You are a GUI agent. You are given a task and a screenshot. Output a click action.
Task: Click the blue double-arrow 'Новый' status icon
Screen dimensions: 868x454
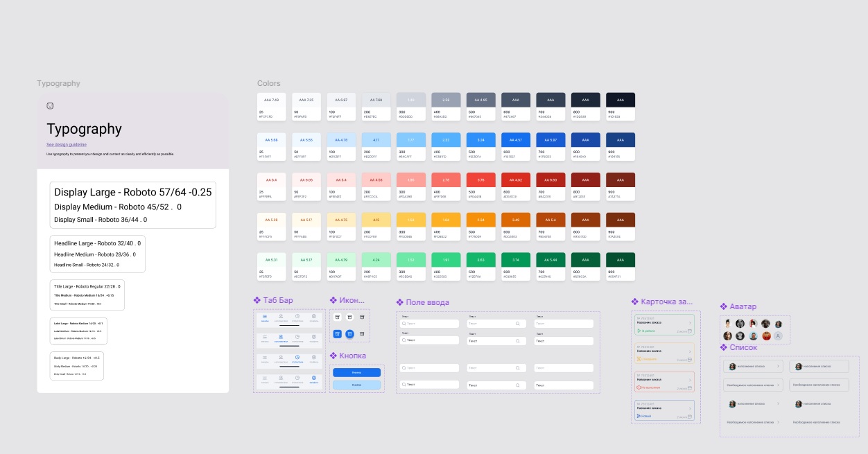[639, 416]
